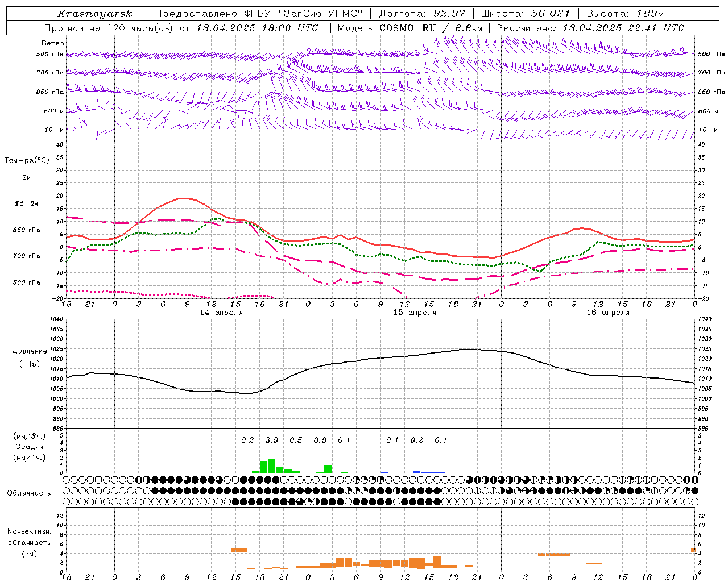The height and width of the screenshot is (582, 728).
Task: Select the "(мм/1ч.)" unit label
Action: click(x=29, y=458)
